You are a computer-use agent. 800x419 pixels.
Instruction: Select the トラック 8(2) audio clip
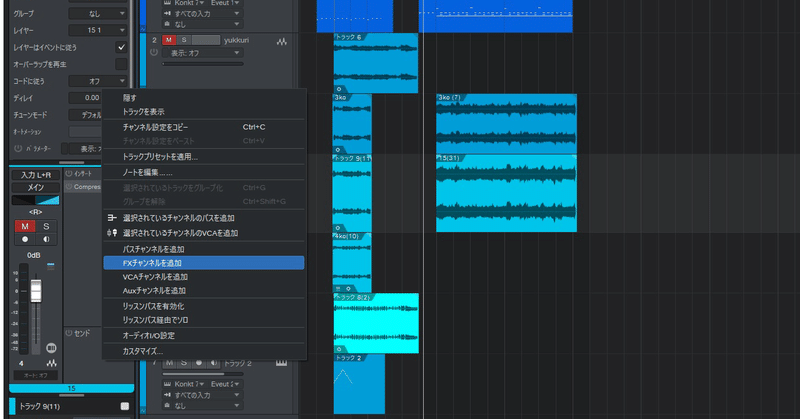coord(376,323)
